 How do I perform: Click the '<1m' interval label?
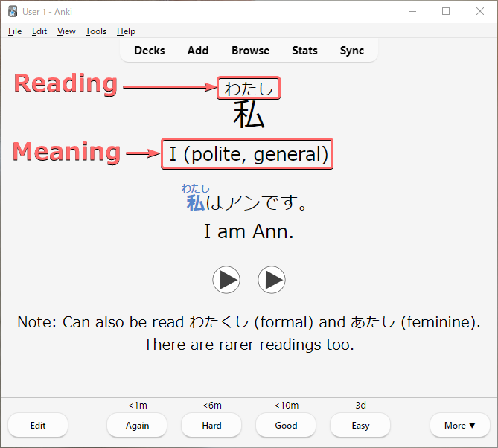138,405
